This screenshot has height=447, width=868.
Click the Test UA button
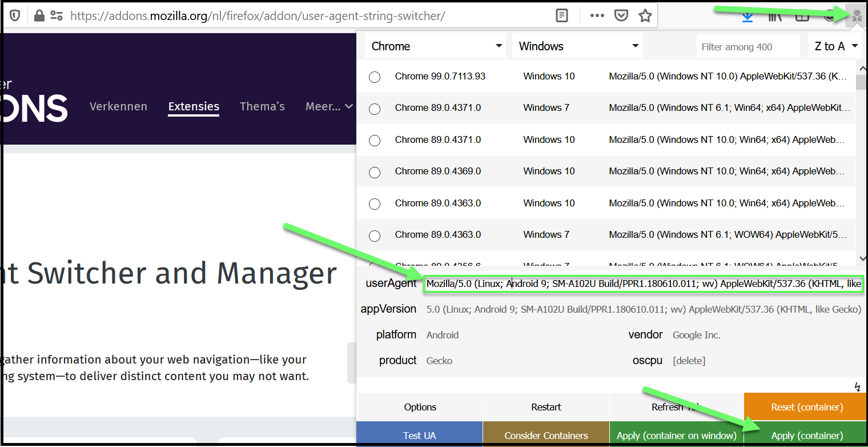(419, 435)
